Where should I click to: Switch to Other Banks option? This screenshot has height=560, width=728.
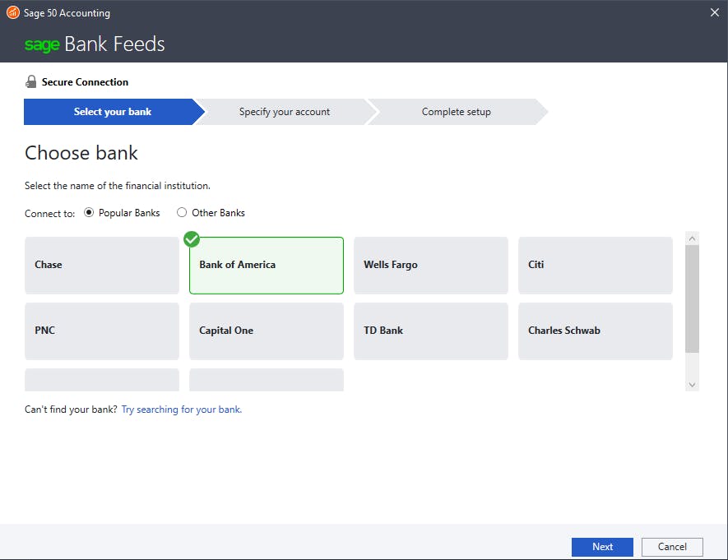pos(181,212)
